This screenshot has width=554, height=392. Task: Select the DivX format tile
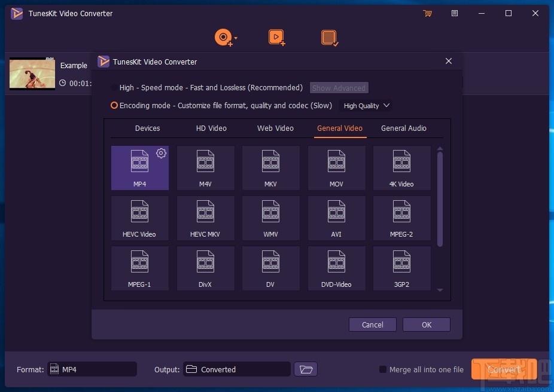(x=205, y=268)
